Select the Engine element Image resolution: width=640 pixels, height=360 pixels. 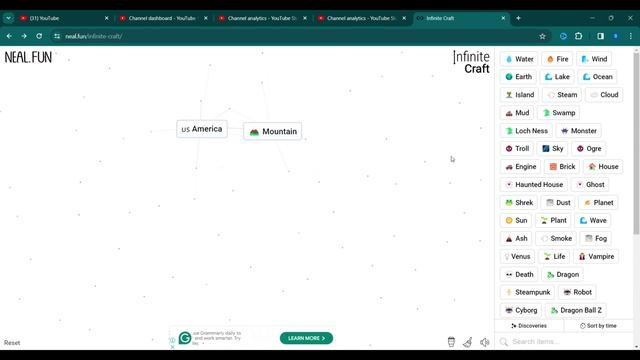[x=520, y=167]
